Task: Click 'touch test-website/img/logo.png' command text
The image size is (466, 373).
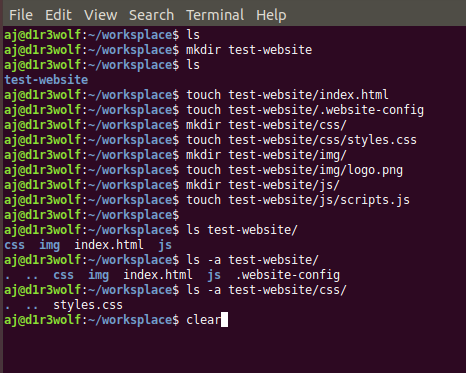Action: coord(294,170)
